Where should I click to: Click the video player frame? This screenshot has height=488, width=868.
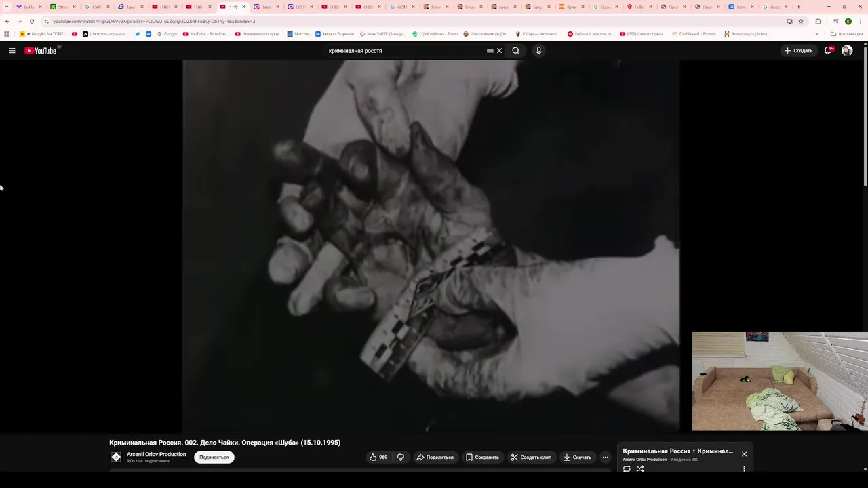click(431, 245)
